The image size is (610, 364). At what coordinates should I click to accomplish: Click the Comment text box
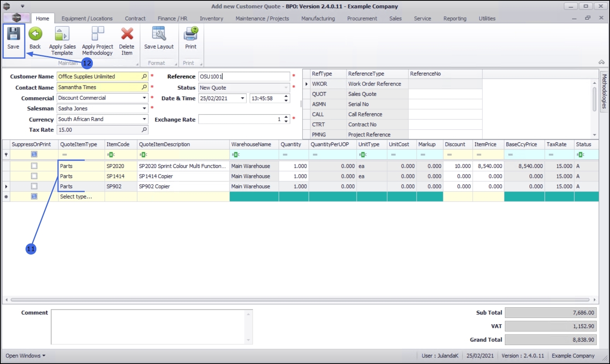tap(152, 326)
